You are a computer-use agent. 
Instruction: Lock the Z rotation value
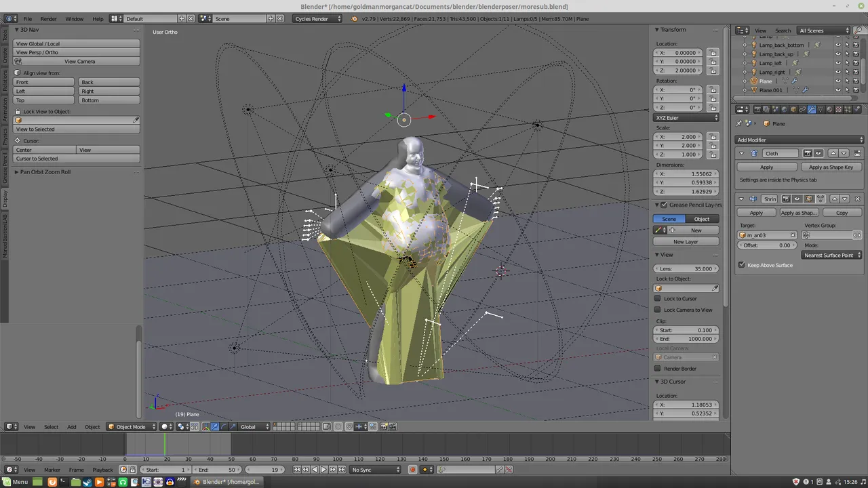[x=713, y=107]
